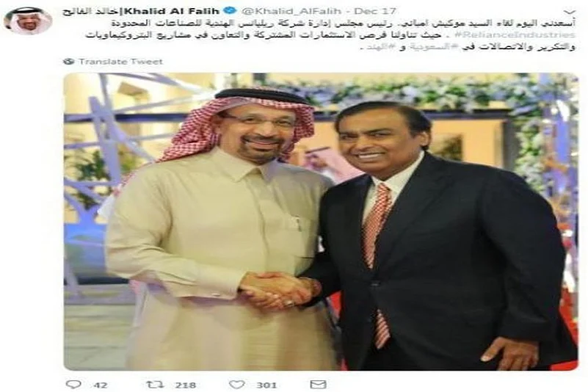Viewport: 588px width, 392px height.
Task: Click the @Khalid_AlFalih handle
Action: 291,11
